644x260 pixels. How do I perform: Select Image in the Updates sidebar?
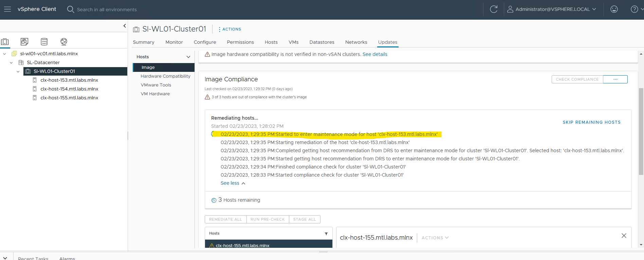coord(164,67)
